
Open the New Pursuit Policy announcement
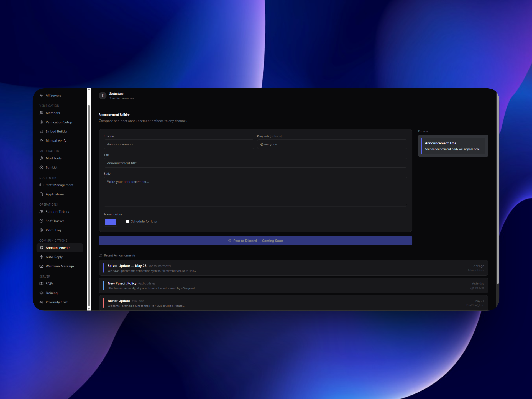(293, 285)
